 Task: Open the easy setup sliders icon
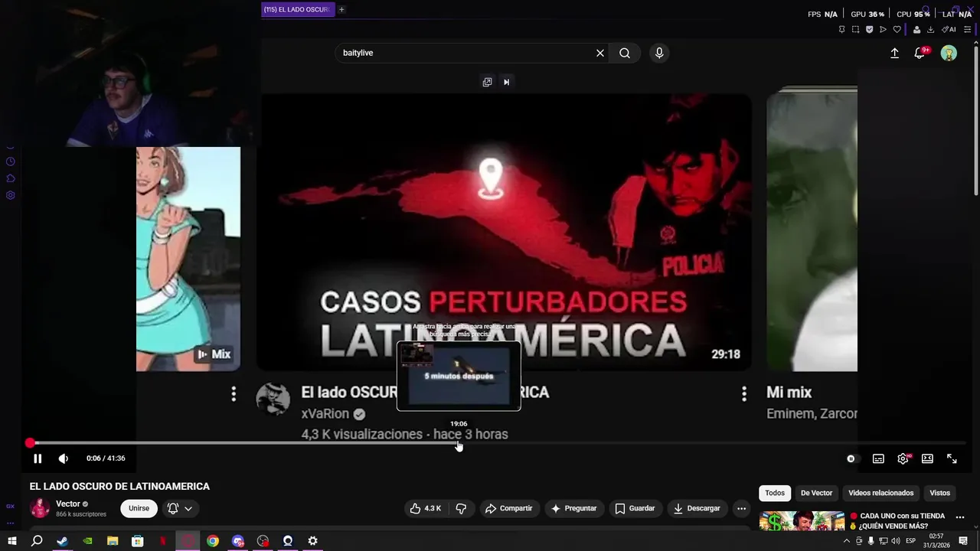click(967, 29)
